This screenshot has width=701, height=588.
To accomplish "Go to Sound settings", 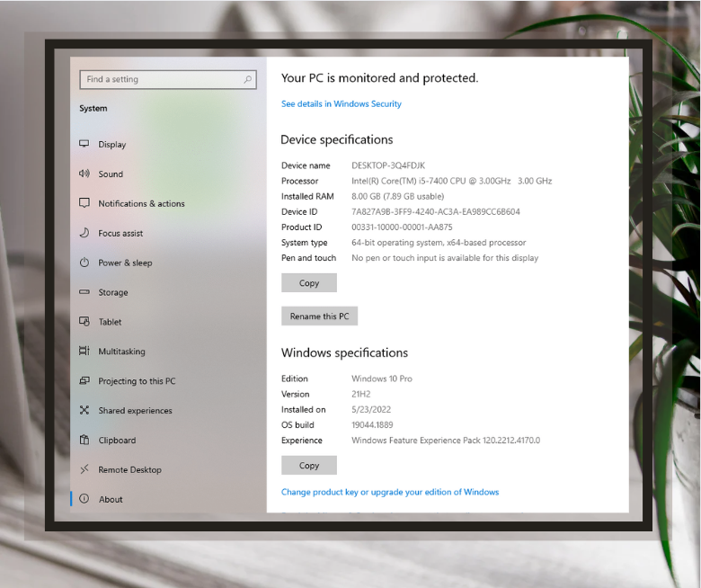I will [x=168, y=174].
